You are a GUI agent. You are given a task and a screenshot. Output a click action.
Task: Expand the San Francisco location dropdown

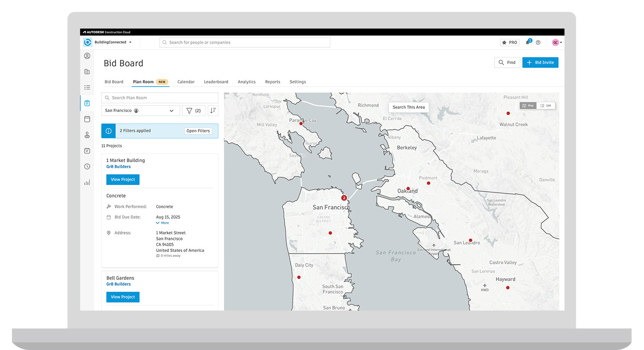(140, 111)
